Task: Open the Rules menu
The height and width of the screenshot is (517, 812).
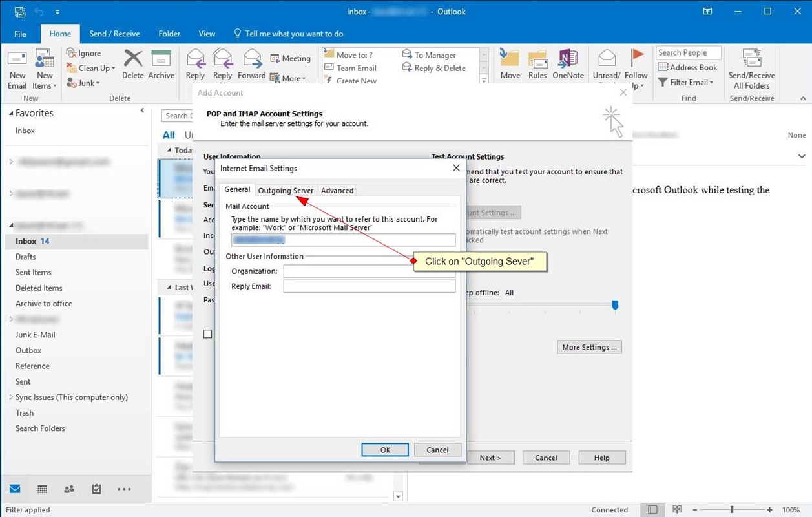Action: (x=537, y=65)
